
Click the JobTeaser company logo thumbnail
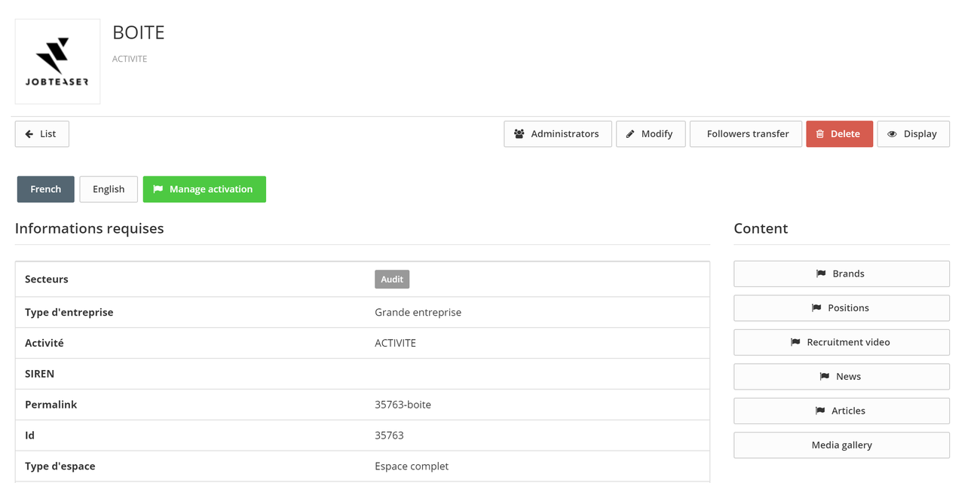(x=57, y=61)
